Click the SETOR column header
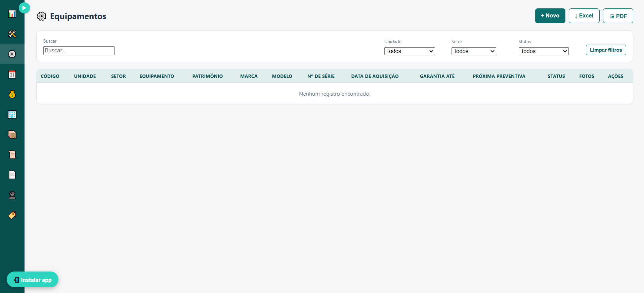 (x=119, y=76)
